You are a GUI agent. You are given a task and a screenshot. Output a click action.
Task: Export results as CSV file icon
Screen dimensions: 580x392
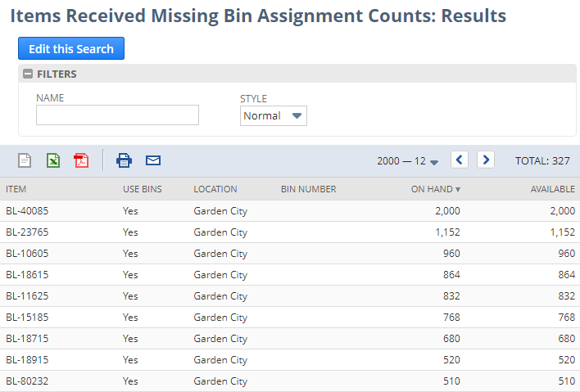(x=25, y=160)
